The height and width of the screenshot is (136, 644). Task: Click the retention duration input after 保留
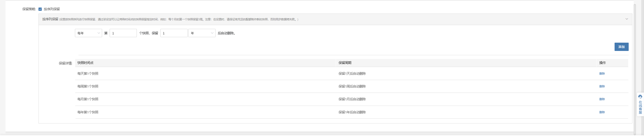pyautogui.click(x=174, y=33)
